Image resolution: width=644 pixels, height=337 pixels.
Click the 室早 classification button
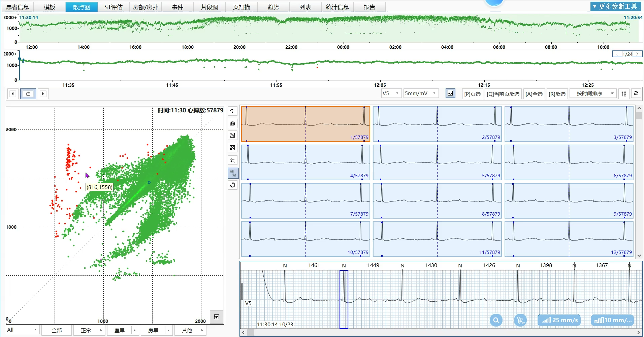pos(120,331)
